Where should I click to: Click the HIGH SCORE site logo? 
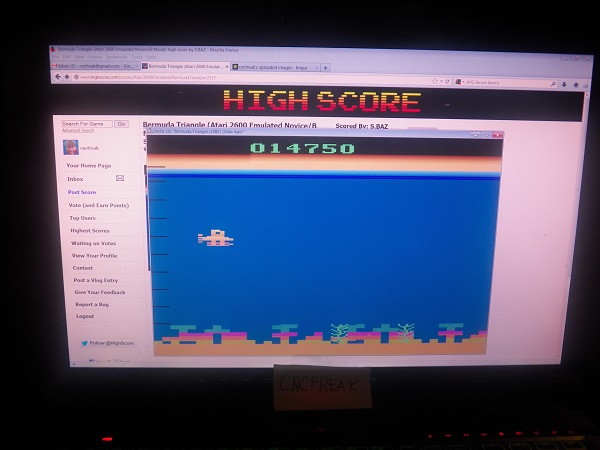click(x=321, y=102)
